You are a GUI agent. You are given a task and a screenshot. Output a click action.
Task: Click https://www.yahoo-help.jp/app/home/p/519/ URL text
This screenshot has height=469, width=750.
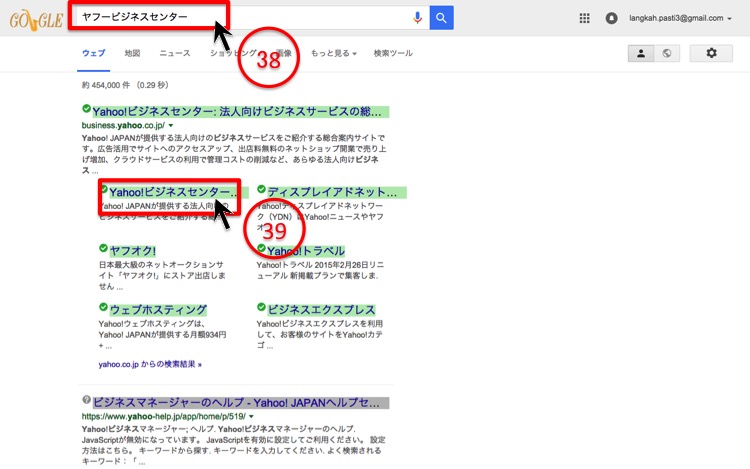(x=164, y=416)
